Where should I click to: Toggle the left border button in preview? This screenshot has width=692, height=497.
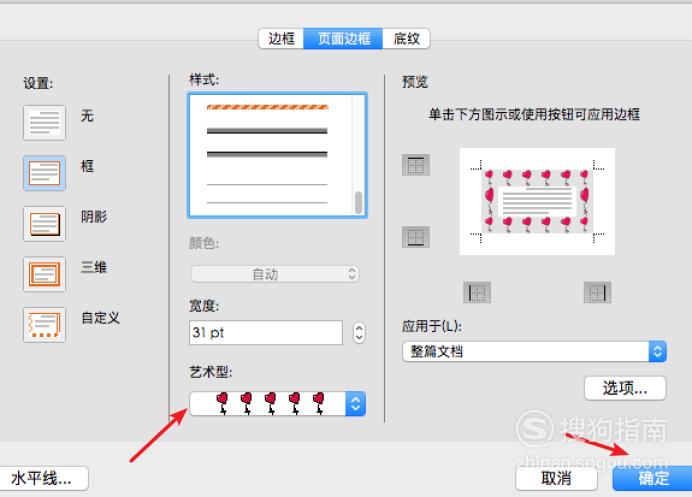477,292
